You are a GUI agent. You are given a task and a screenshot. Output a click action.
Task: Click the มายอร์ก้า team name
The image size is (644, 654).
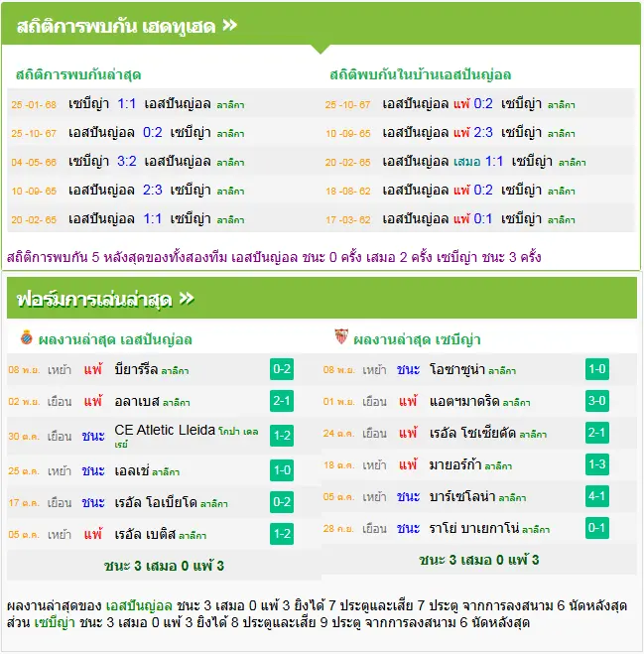click(x=455, y=464)
